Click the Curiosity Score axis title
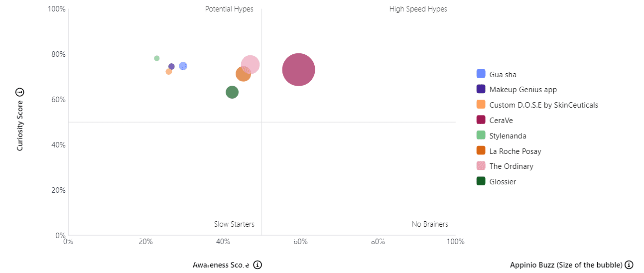Screen dimensions: 644x273 20,125
